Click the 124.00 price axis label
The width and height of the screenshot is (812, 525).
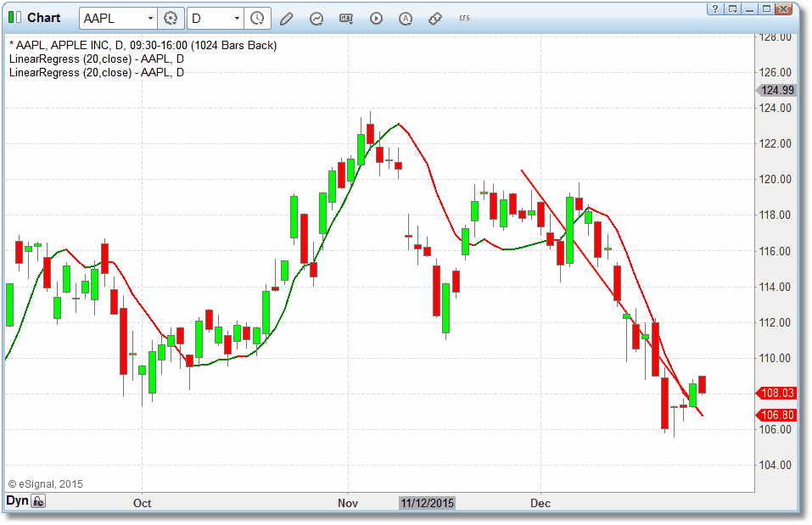(775, 108)
